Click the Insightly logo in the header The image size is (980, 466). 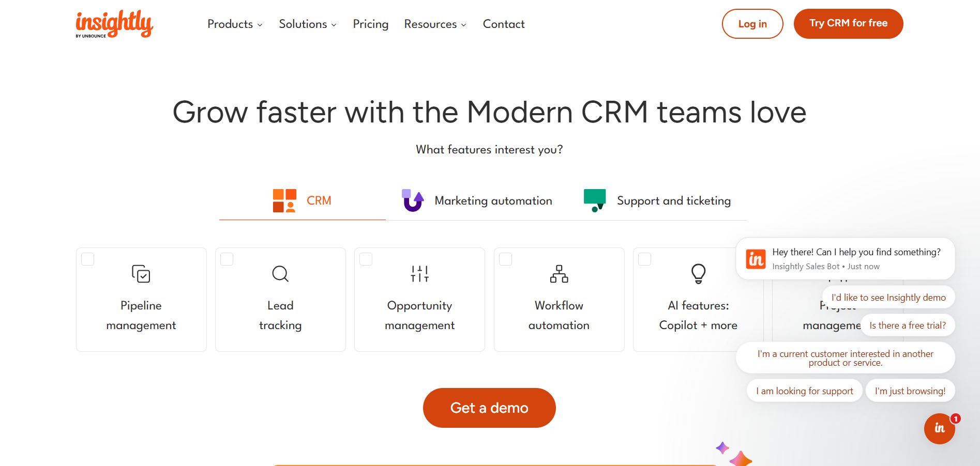(114, 24)
